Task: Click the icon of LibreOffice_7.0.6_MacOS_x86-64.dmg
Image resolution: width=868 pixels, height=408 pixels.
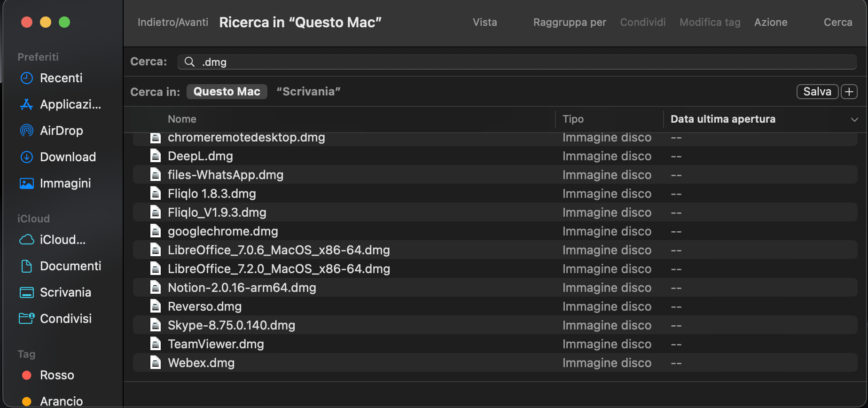Action: (x=155, y=250)
